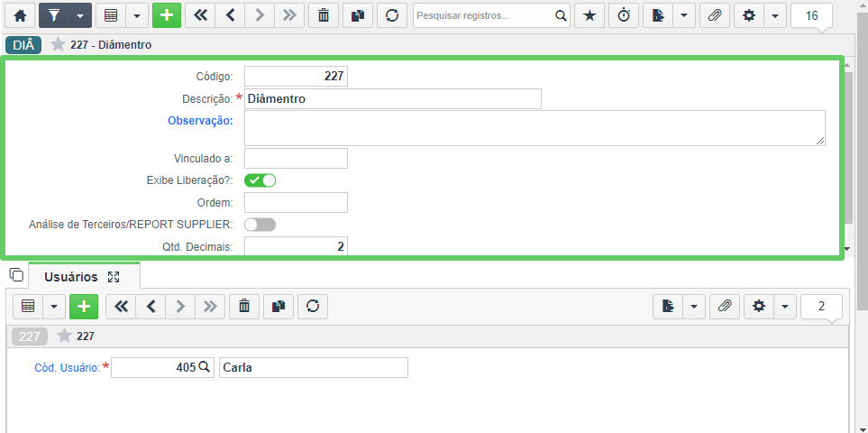Image resolution: width=868 pixels, height=433 pixels.
Task: Click the DIÂ record badge
Action: point(23,45)
